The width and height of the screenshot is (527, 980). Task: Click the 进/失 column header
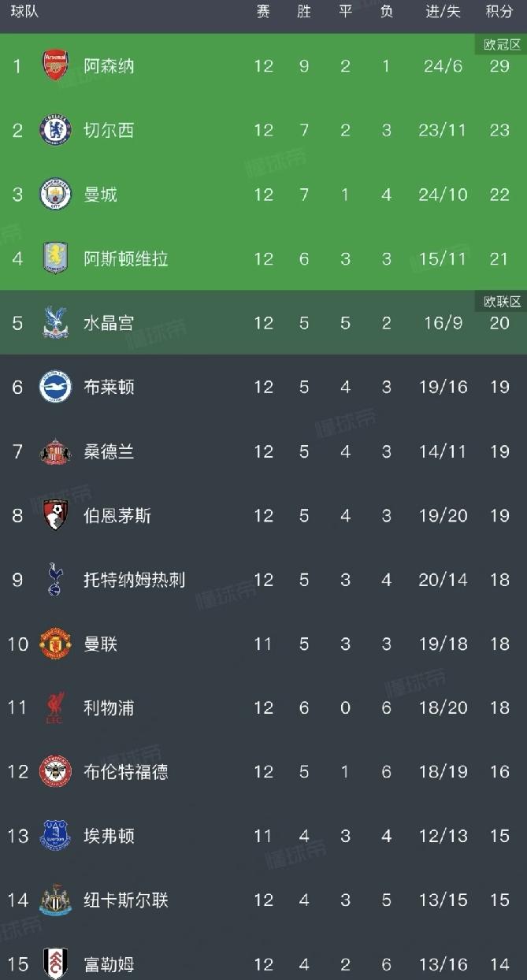[443, 13]
